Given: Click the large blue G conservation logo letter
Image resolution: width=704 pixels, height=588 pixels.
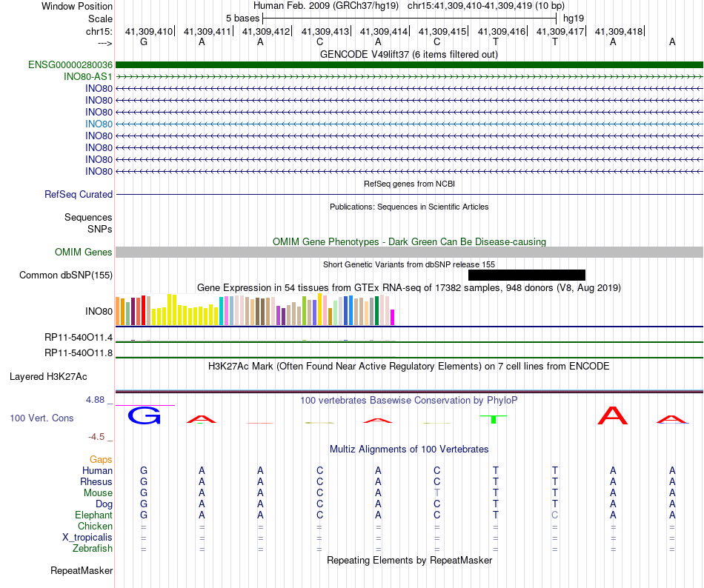Looking at the screenshot, I should tap(144, 415).
